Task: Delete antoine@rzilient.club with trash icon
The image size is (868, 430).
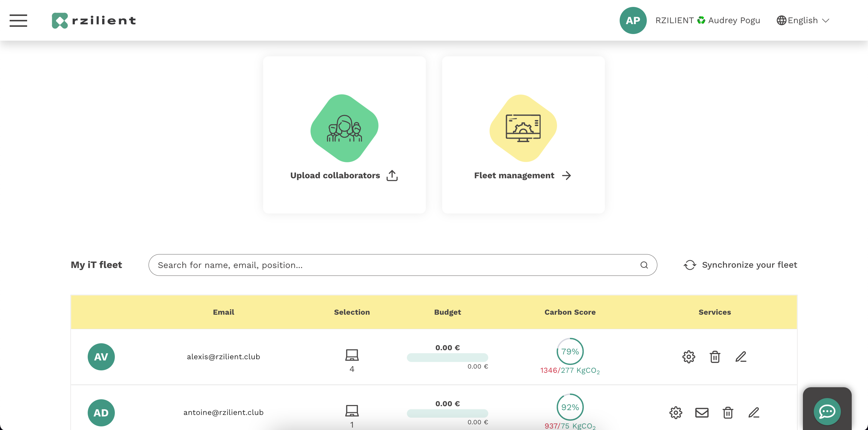Action: 728,413
